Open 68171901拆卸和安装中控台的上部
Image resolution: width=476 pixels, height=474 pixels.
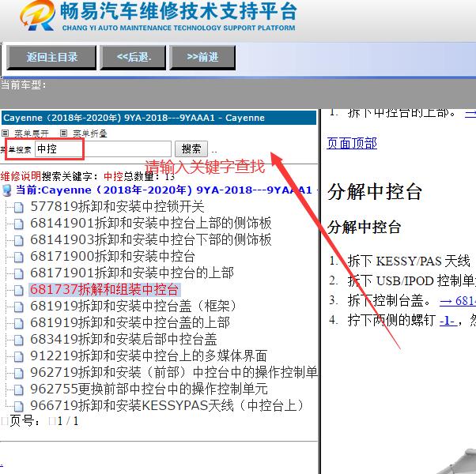click(132, 273)
